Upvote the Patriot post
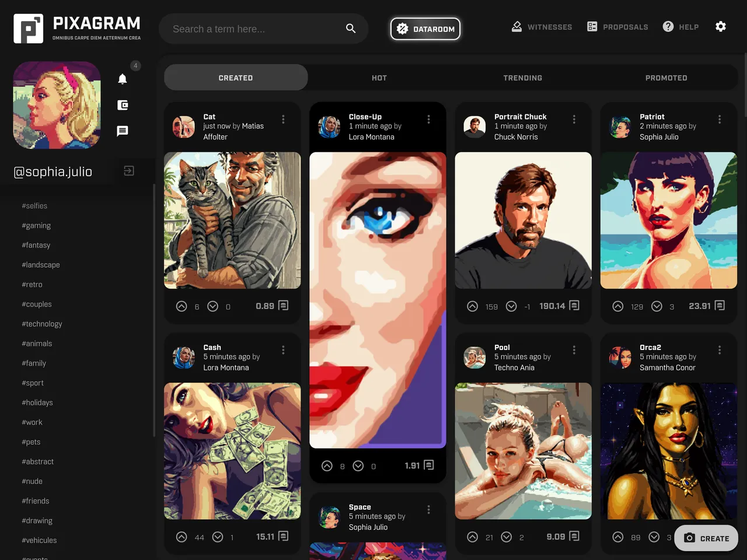Screen dimensions: 747x560 coord(618,306)
